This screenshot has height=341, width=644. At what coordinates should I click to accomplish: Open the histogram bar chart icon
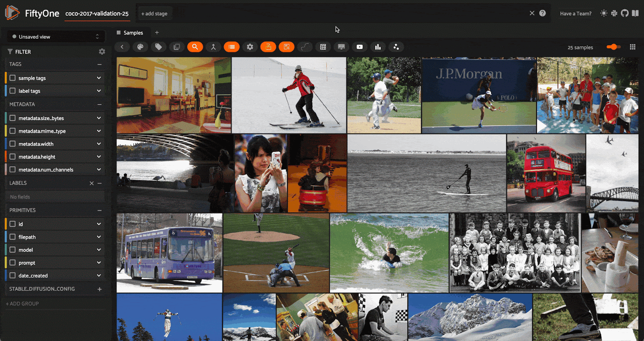[x=378, y=47]
